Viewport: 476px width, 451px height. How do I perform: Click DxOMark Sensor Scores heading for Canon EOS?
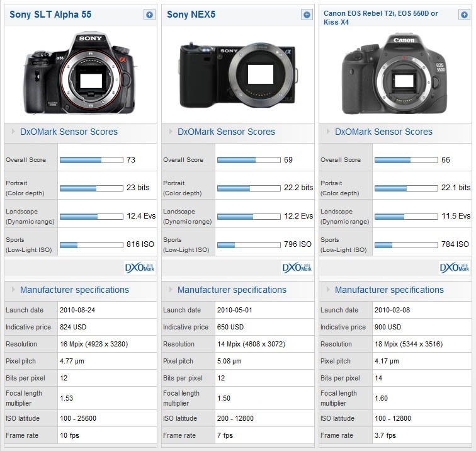click(383, 132)
